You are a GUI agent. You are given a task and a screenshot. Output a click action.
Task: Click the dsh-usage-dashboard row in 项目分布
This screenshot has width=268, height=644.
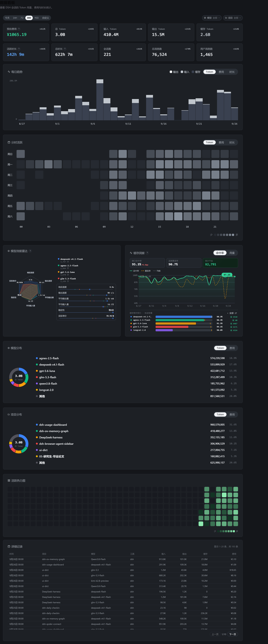coord(136,425)
